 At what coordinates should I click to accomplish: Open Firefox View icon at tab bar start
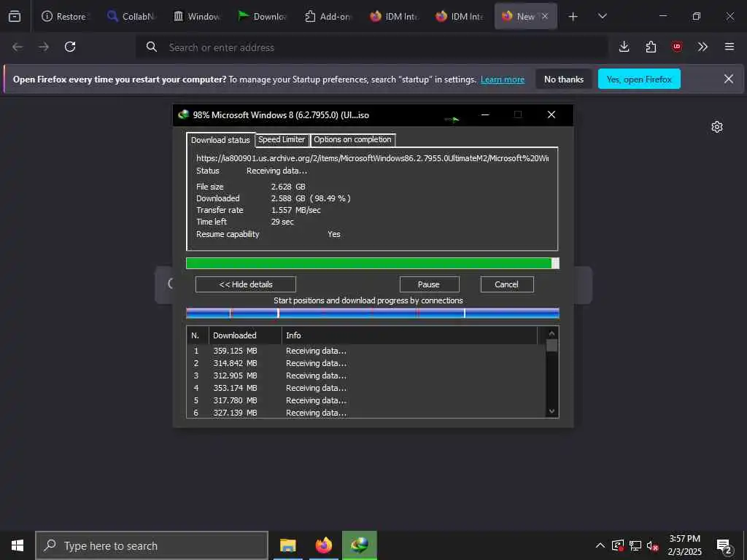point(15,16)
